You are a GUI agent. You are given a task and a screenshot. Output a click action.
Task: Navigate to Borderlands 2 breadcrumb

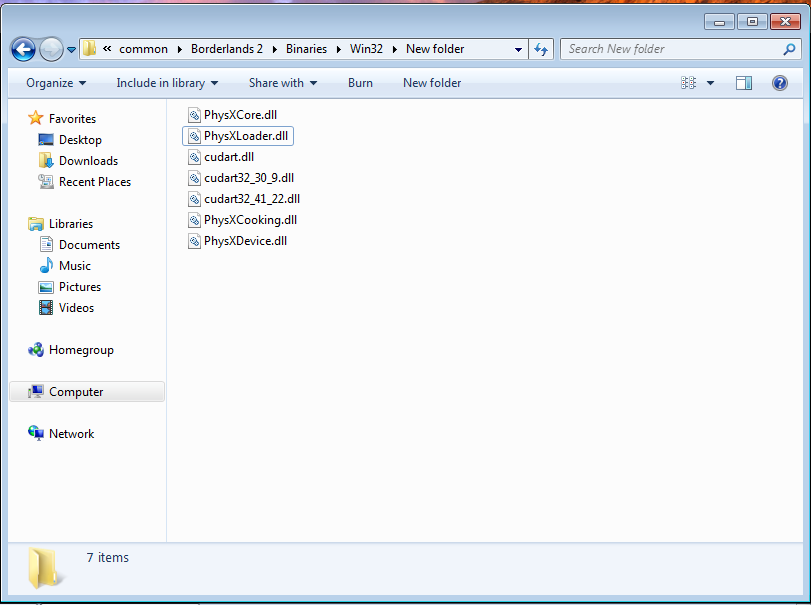tap(227, 49)
